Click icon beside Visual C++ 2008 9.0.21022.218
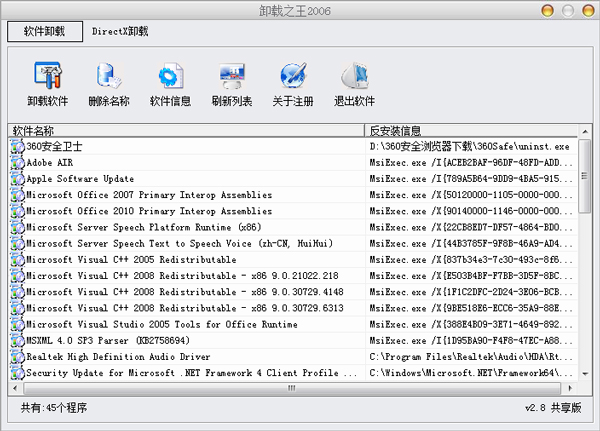The image size is (600, 431). pyautogui.click(x=18, y=276)
